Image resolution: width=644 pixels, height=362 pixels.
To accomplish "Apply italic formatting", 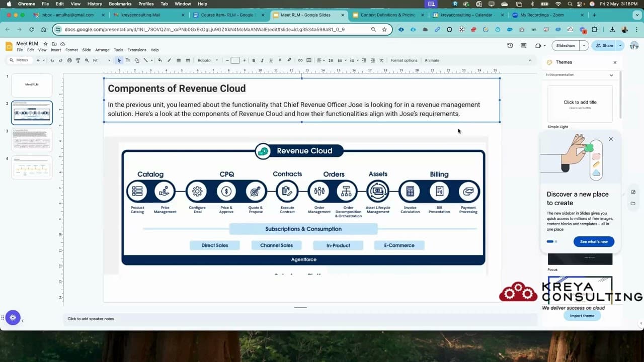I will (262, 60).
